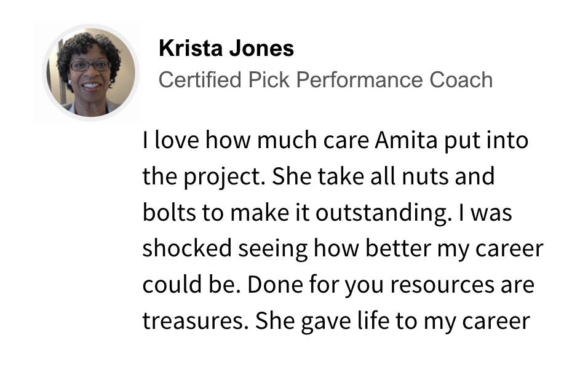Click the name "Amita" in the testimonial
This screenshot has height=391, width=588.
pos(406,140)
